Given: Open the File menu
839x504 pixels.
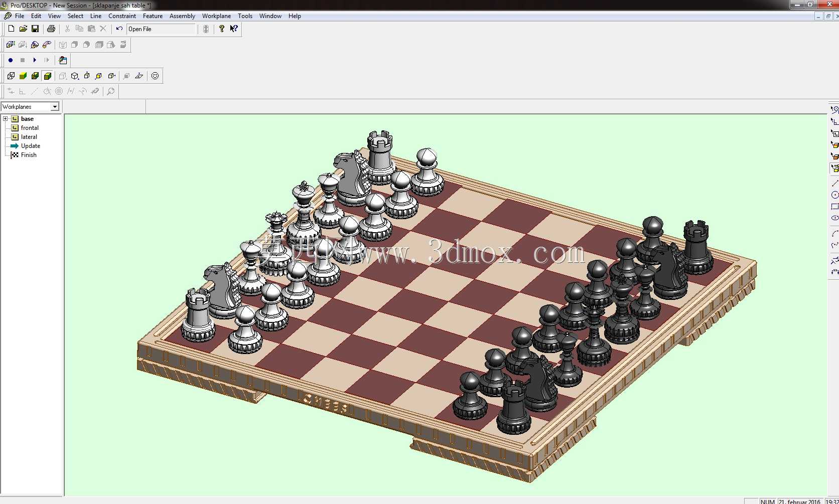Looking at the screenshot, I should [x=20, y=16].
